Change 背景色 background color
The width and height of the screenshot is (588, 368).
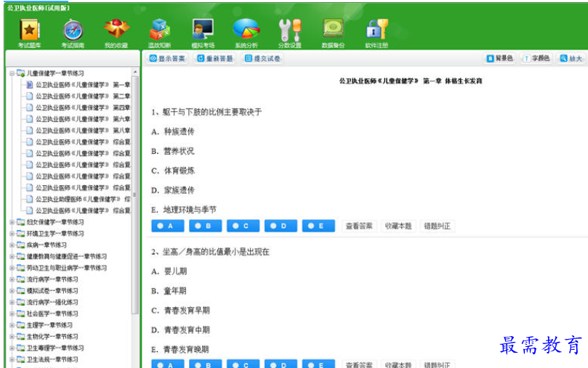[x=499, y=58]
